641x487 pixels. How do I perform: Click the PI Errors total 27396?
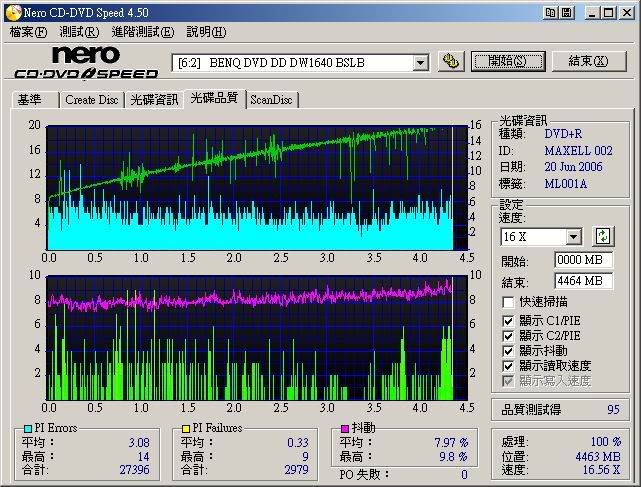[x=134, y=469]
